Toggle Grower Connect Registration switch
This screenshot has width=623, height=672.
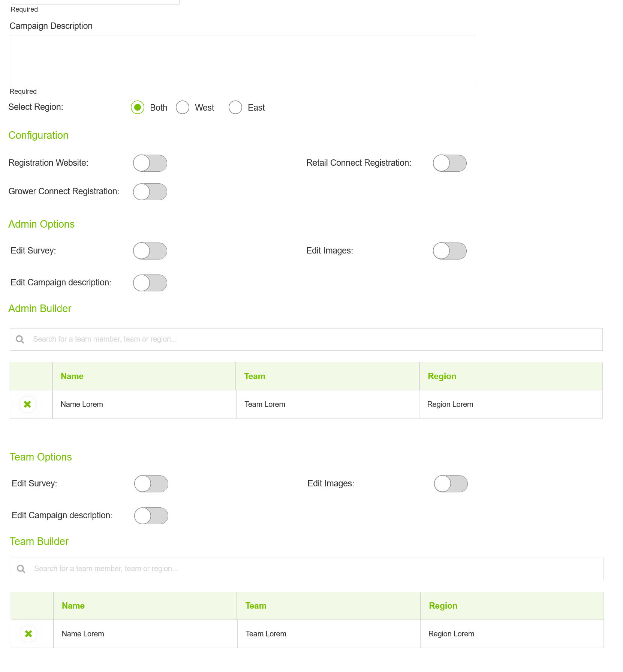(x=150, y=192)
